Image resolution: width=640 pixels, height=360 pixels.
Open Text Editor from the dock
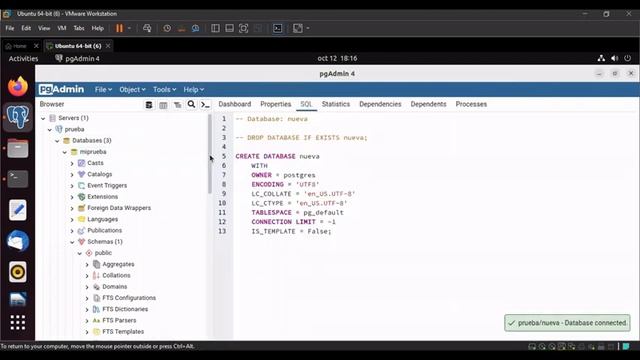pos(18,210)
